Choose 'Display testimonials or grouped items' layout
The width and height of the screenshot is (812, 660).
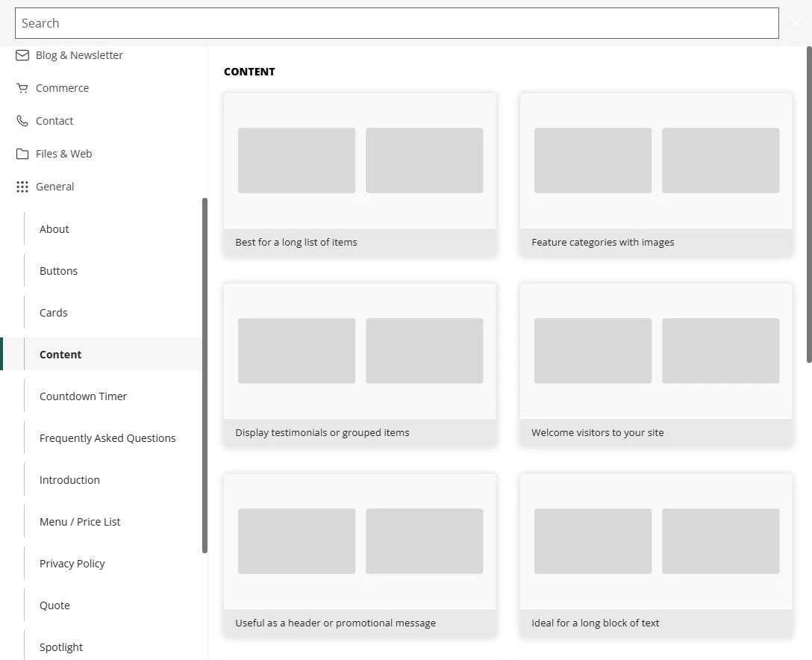360,364
